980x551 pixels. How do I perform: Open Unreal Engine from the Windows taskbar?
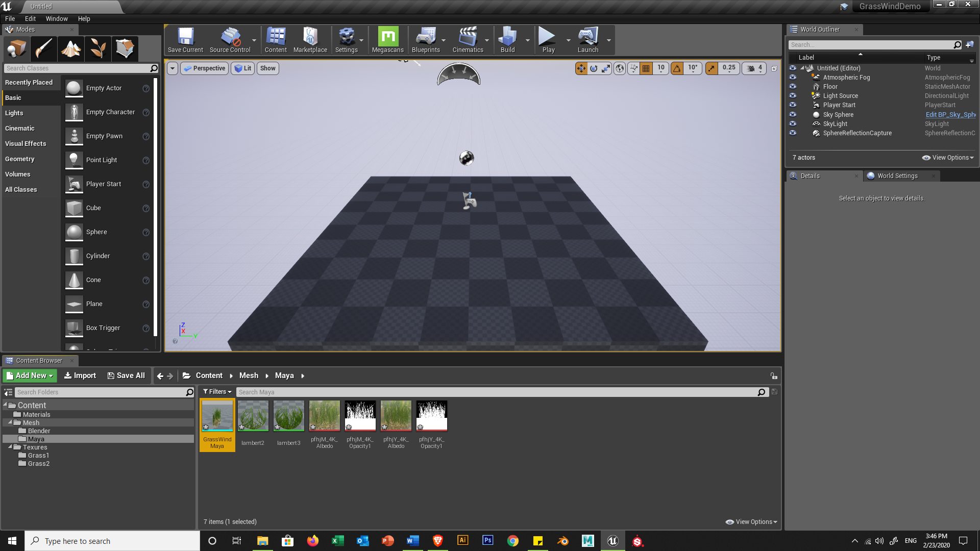612,541
